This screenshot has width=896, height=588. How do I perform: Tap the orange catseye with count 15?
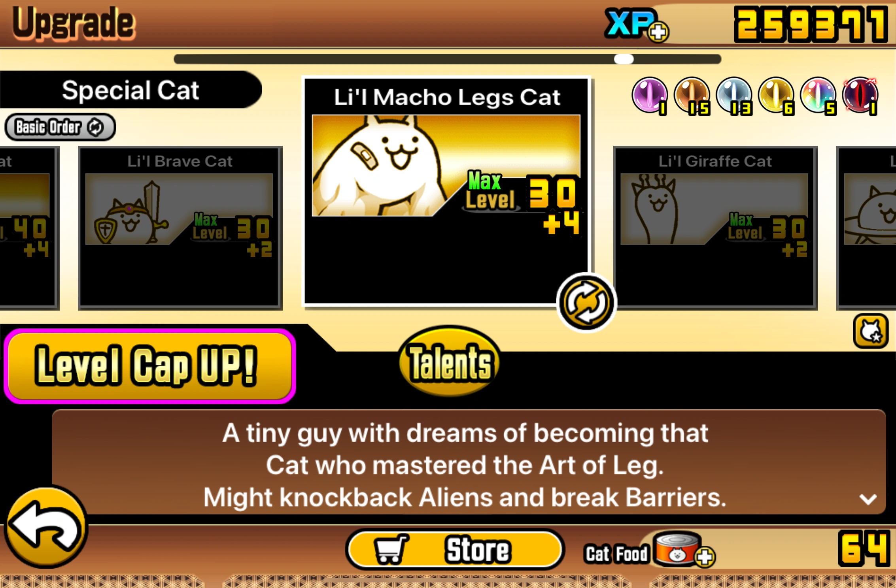692,95
